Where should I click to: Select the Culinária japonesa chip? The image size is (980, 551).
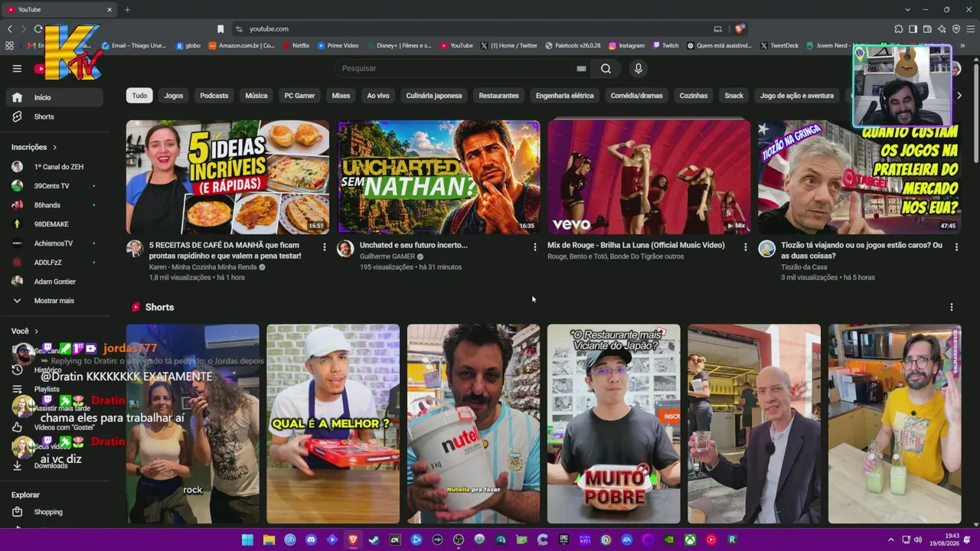pyautogui.click(x=434, y=96)
